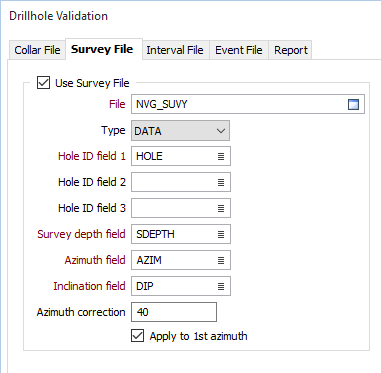Click the NVG_SUVY file name field
The image size is (381, 373).
[248, 104]
